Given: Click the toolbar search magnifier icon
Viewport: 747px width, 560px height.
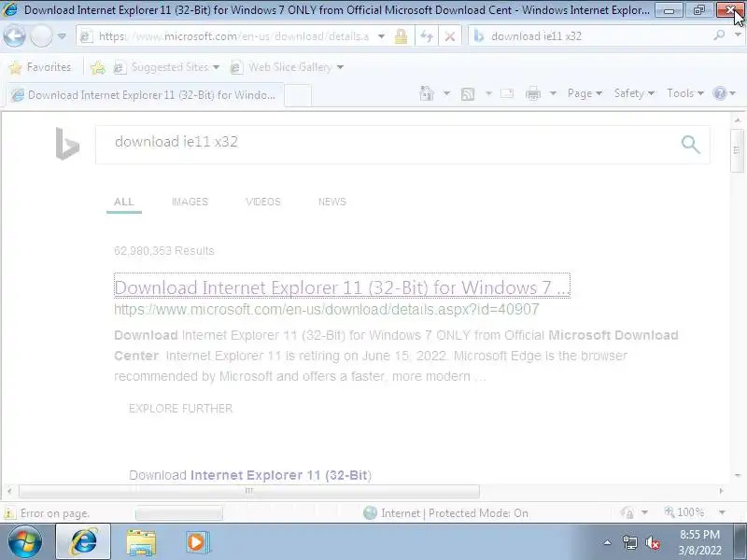Looking at the screenshot, I should pos(719,35).
